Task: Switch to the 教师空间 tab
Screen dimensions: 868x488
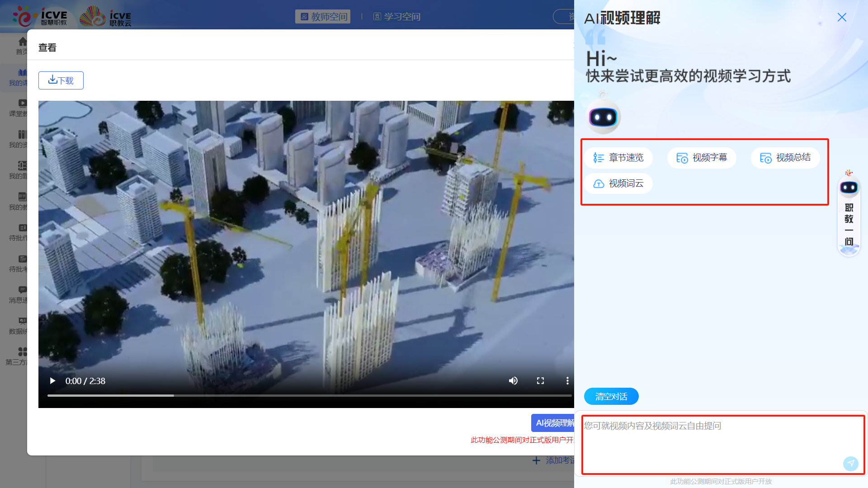Action: click(323, 16)
